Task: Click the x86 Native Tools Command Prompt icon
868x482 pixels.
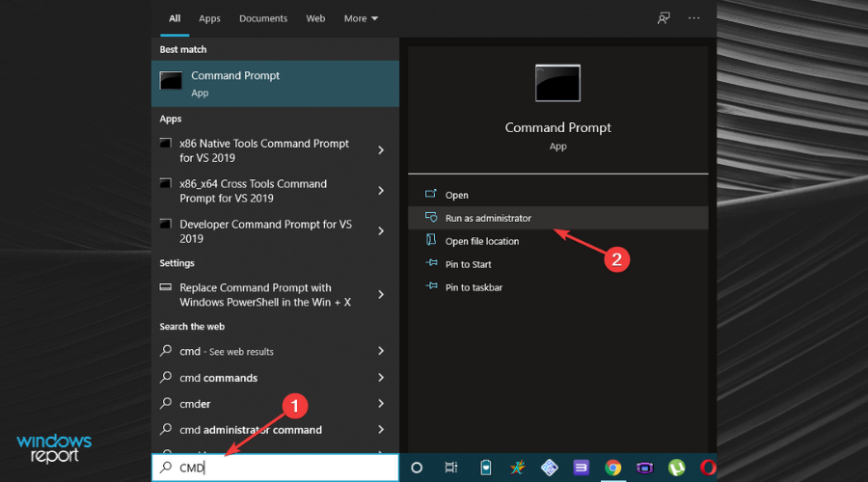Action: click(166, 143)
